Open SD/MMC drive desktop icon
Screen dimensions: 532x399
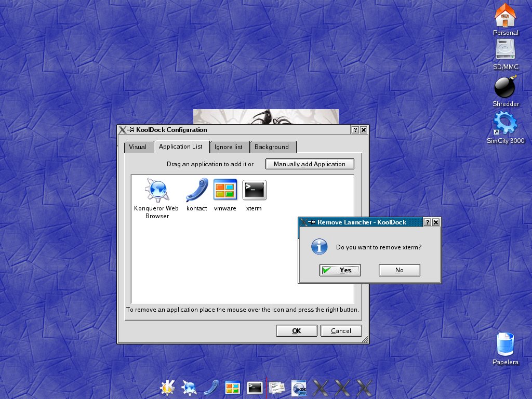505,54
